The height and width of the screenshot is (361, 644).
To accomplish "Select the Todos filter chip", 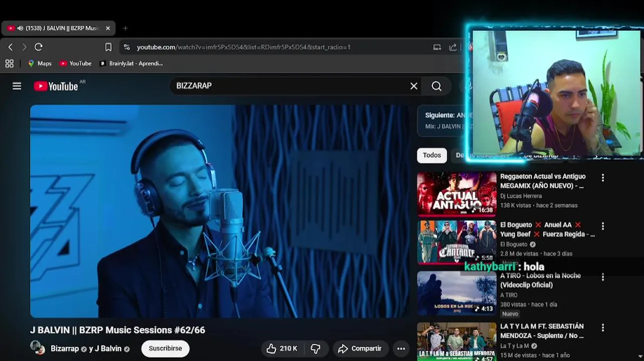I will point(432,155).
